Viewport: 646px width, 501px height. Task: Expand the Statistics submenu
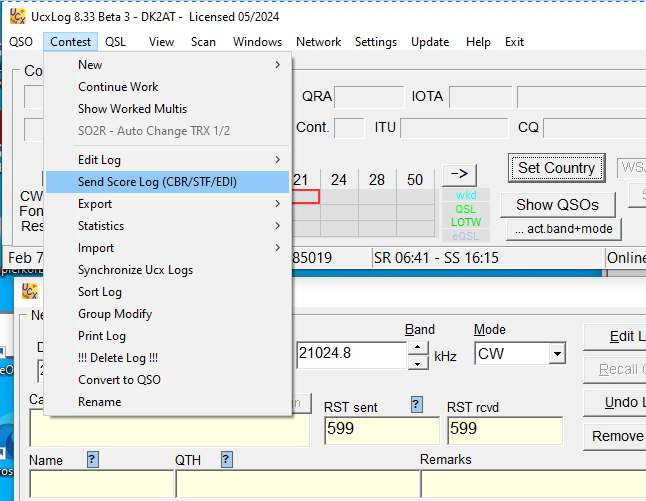(168, 226)
